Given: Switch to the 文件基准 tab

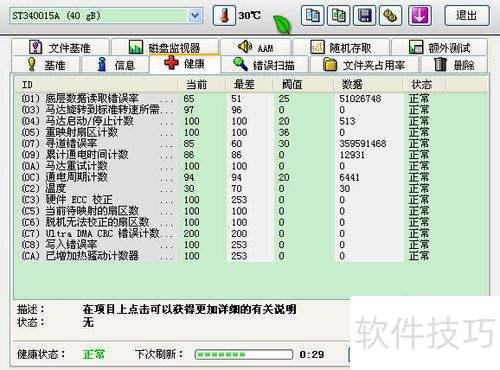Looking at the screenshot, I should [60, 47].
